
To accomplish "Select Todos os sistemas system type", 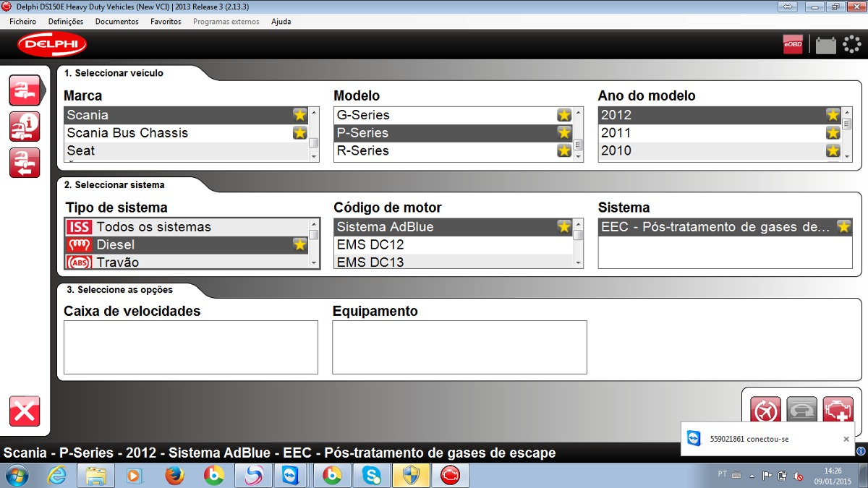I will coord(187,227).
